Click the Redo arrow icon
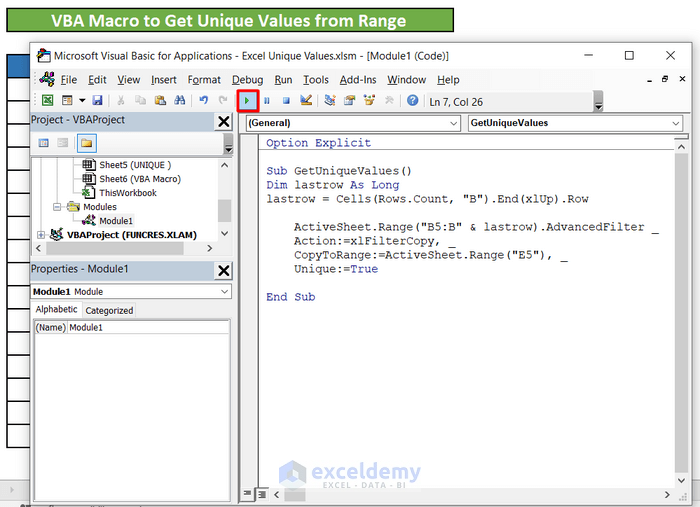 coord(223,100)
